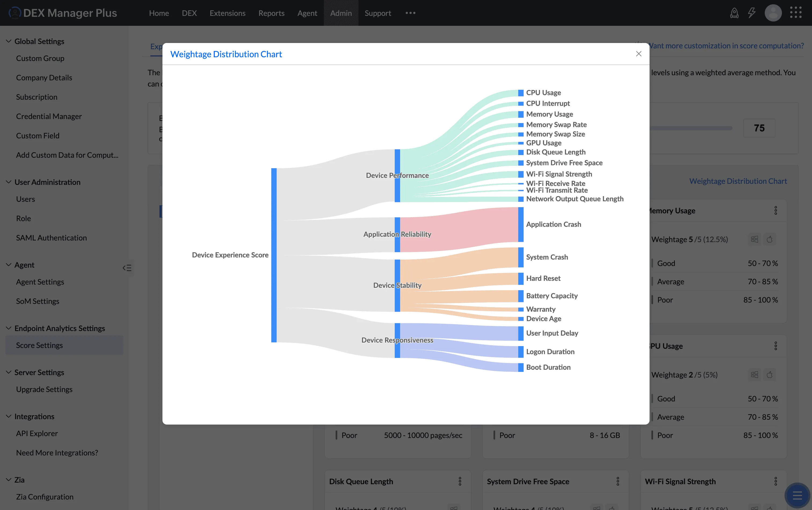
Task: Click the System Crash node bar
Action: (x=521, y=257)
